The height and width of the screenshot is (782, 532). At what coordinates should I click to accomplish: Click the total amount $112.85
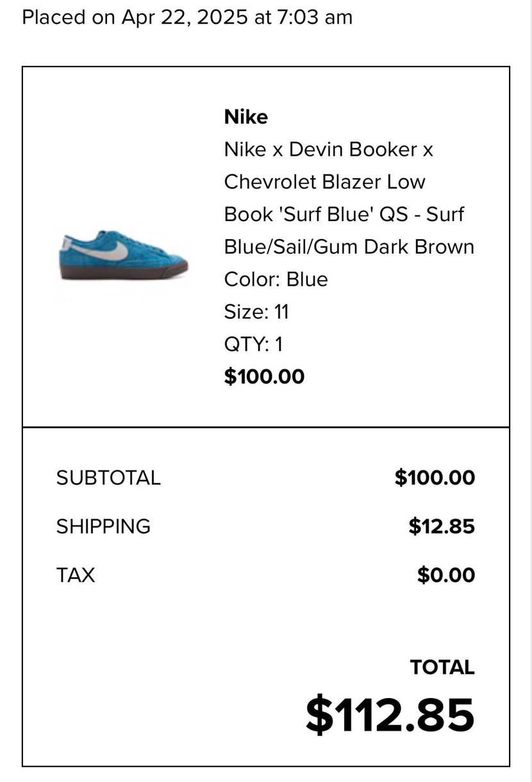[x=390, y=715]
